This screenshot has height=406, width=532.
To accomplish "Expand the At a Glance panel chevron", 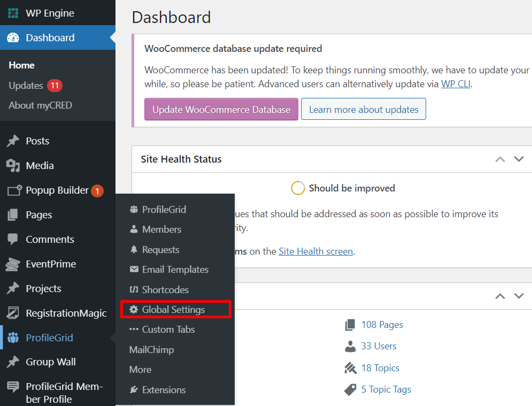I will (x=518, y=296).
